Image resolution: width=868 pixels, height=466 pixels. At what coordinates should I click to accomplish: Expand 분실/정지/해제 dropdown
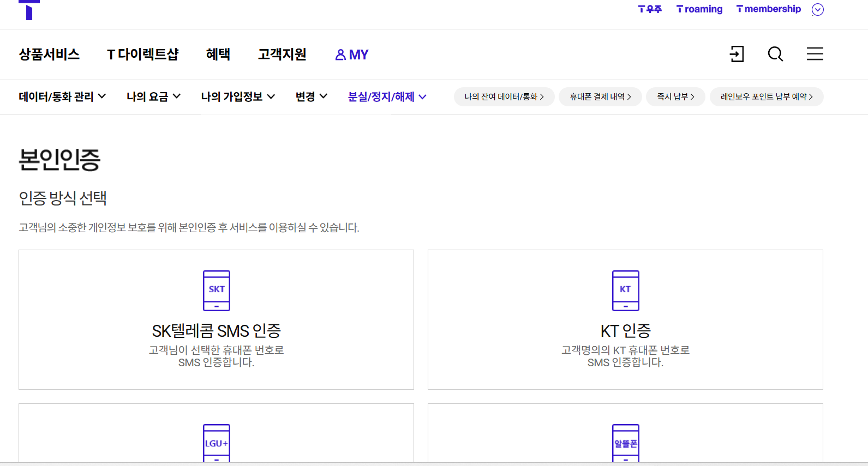point(387,97)
